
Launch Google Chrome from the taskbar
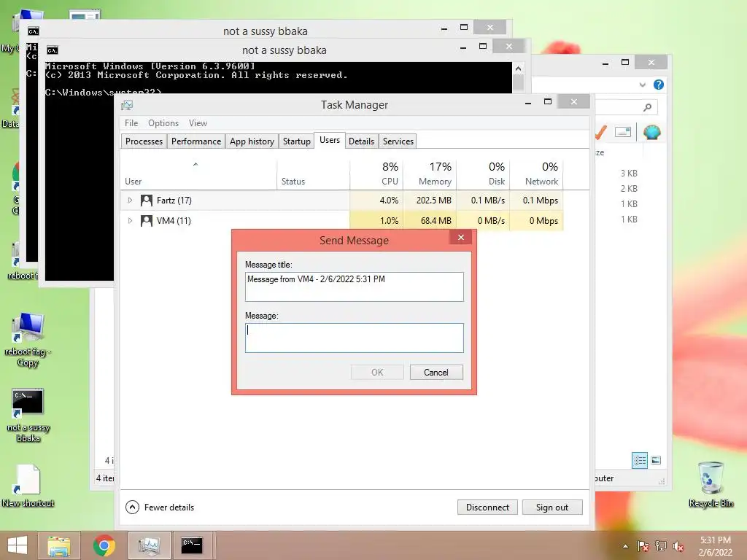(x=104, y=545)
